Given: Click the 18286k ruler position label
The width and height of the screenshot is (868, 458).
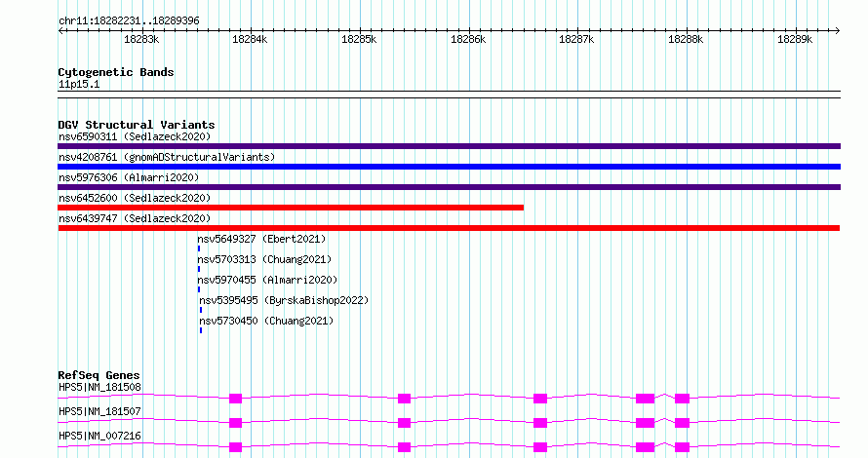Looking at the screenshot, I should (x=468, y=39).
